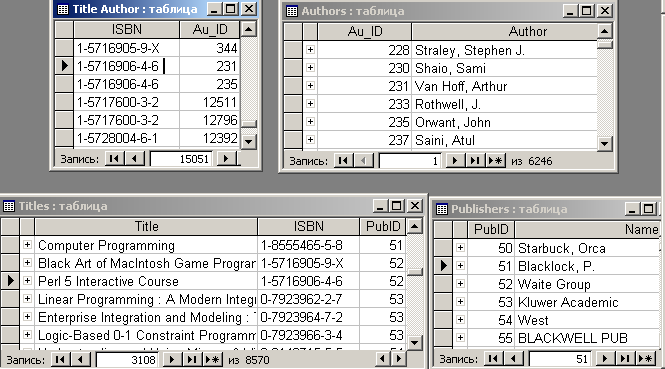This screenshot has height=369, width=665.
Task: Click author cell Saini, Atul
Action: point(504,140)
